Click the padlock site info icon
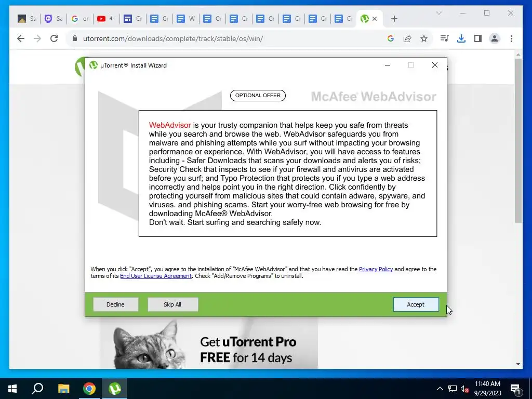The image size is (532, 399). (75, 38)
